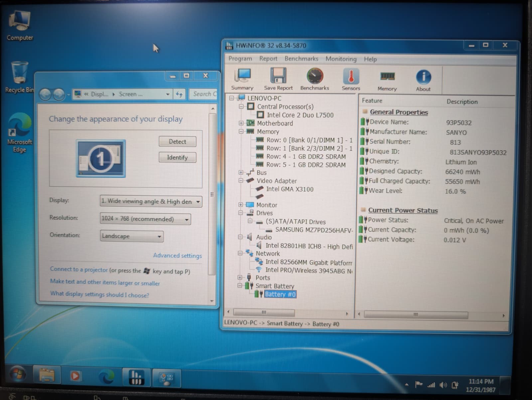Select Intel GMA X3100 tree item
This screenshot has width=532, height=400.
(290, 189)
